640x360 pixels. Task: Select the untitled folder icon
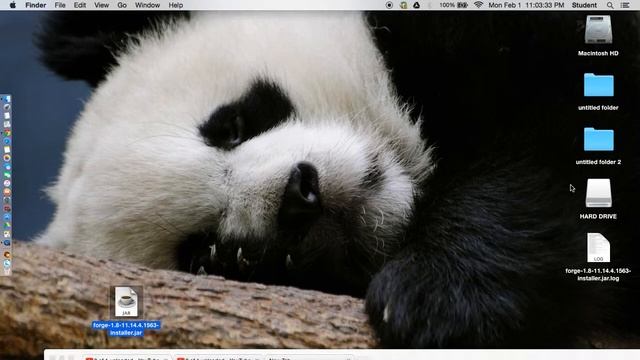click(x=598, y=85)
